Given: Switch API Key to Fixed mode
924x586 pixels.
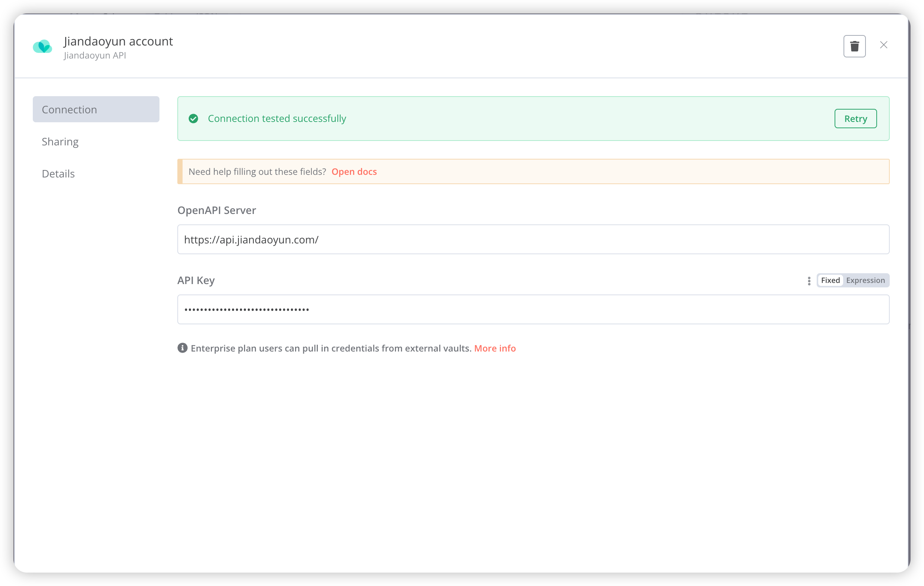Looking at the screenshot, I should (830, 280).
